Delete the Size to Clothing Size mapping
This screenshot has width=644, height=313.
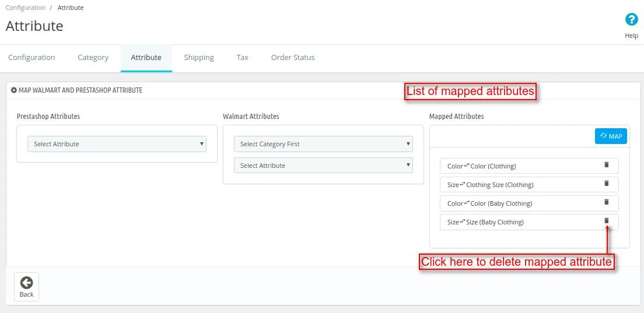(606, 184)
